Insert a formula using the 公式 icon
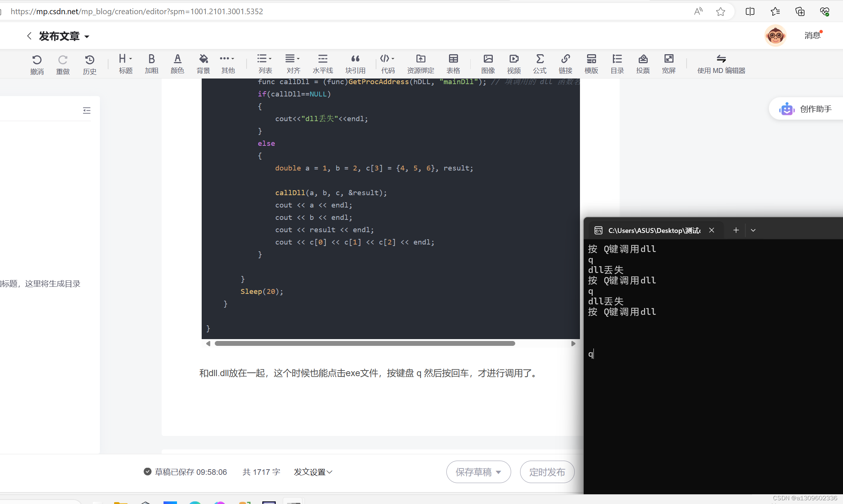This screenshot has width=843, height=504. click(x=540, y=64)
